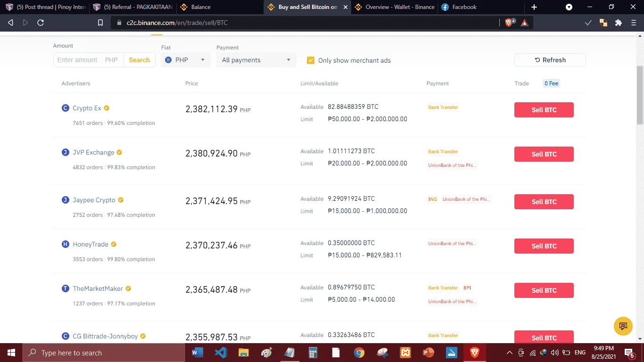
Task: Click the volume icon in system tray
Action: click(x=555, y=353)
